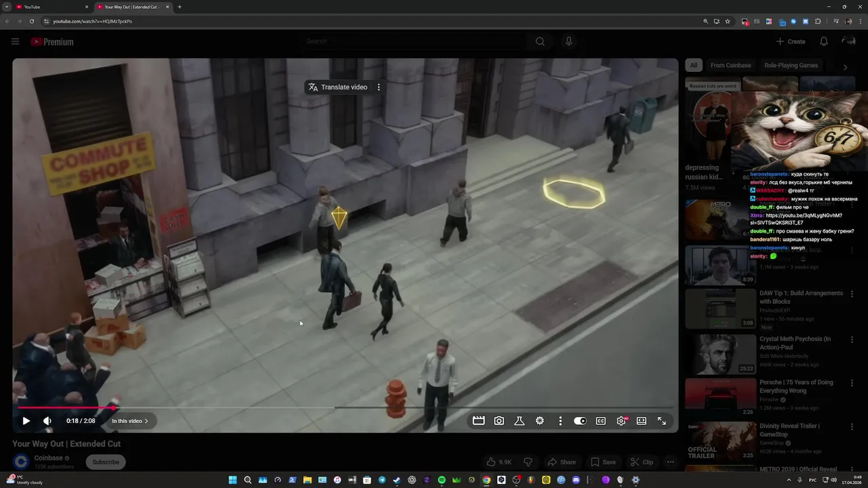868x488 pixels.
Task: Dislike the video with thumbs down
Action: click(528, 462)
